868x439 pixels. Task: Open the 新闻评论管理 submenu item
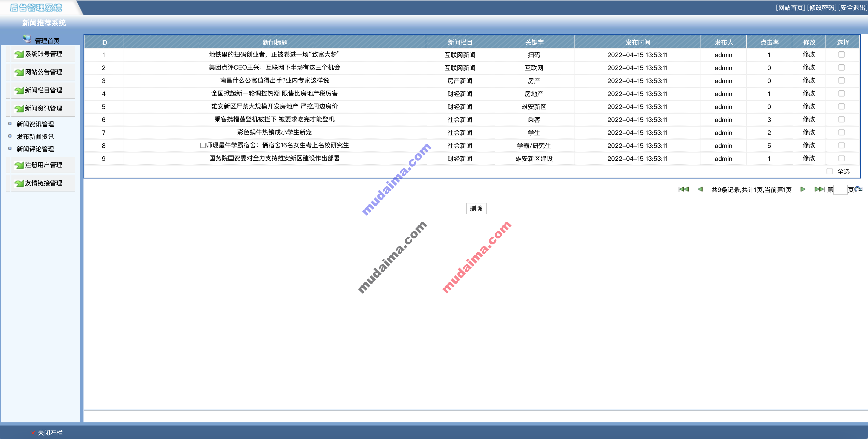(x=35, y=149)
